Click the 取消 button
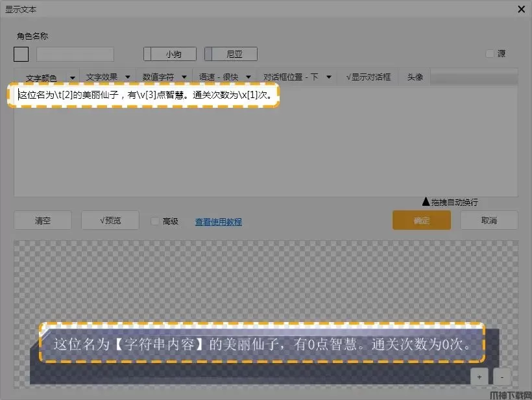 [x=489, y=220]
